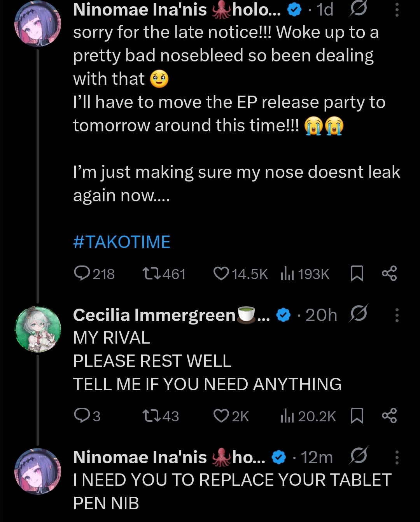Reply to Cecilia Immergreen's tweet
Screen dimensions: 420x522
(82, 416)
